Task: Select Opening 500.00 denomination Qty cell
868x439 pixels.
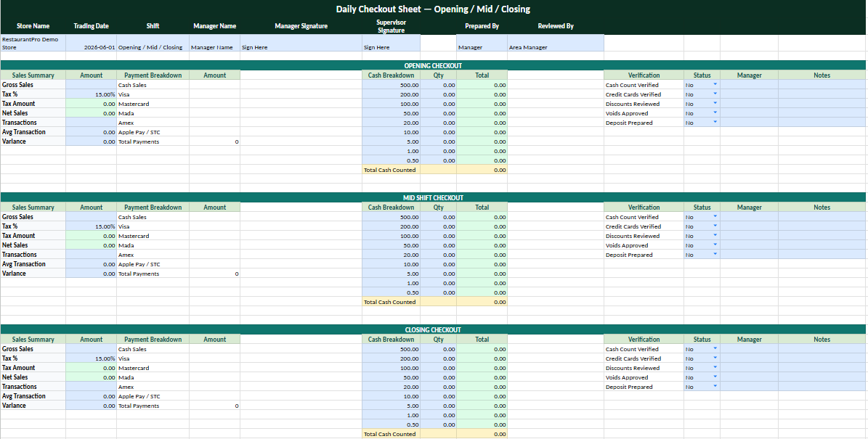Action: pos(439,85)
